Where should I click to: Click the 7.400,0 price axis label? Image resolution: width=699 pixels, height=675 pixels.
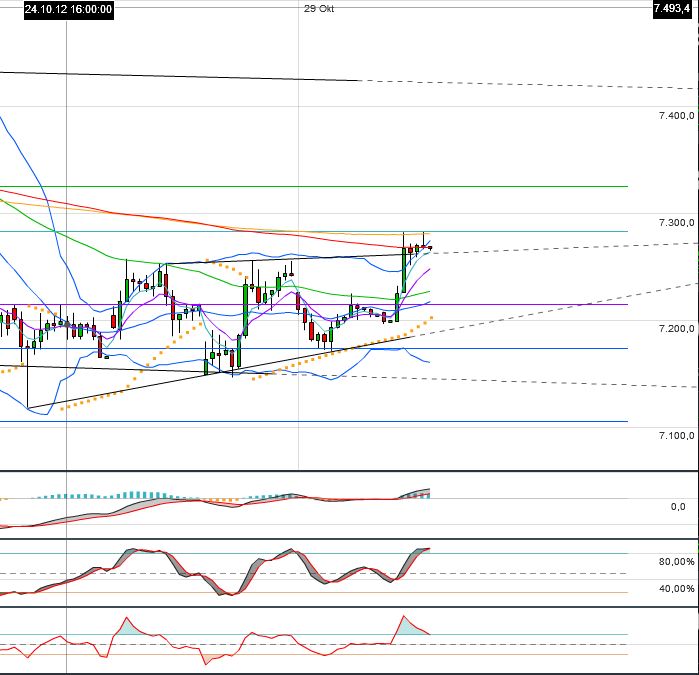pos(676,116)
